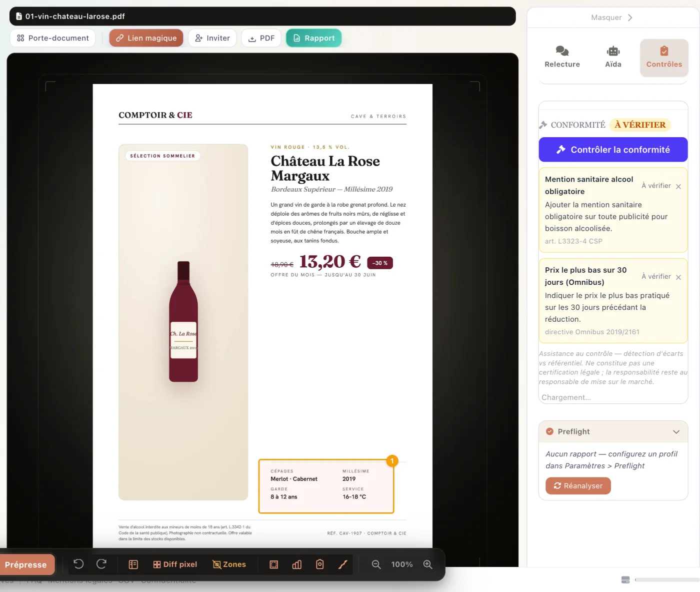This screenshot has height=592, width=700.
Task: Click the clipboard inspection icon
Action: (320, 564)
